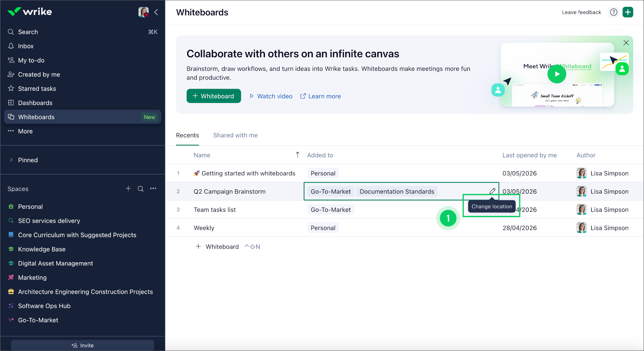Open Getting started with whiteboards
Screen dimensions: 644x351
[x=244, y=173]
